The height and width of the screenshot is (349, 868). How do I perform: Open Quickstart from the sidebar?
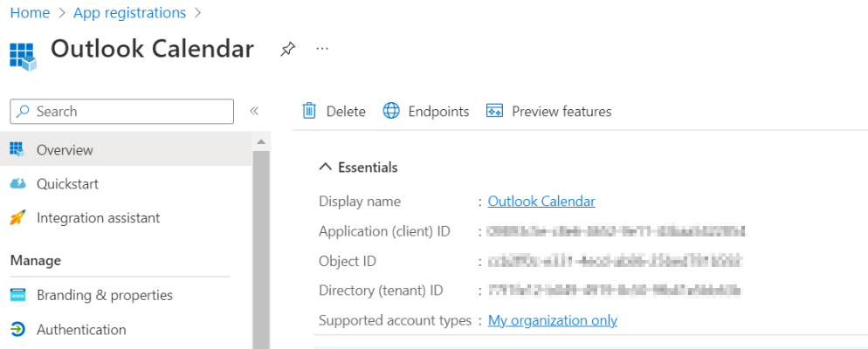point(67,183)
